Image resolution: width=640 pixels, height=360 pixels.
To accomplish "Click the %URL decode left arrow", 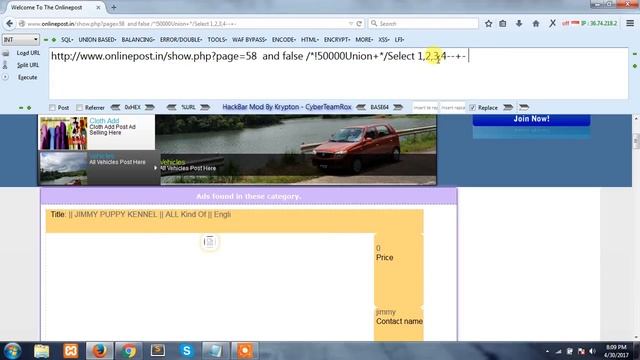I will [x=171, y=107].
